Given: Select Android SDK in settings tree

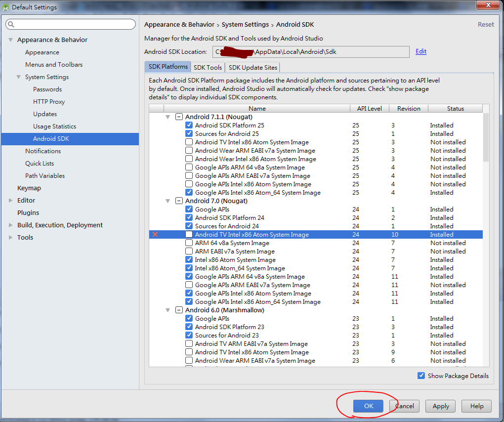Looking at the screenshot, I should [70, 139].
